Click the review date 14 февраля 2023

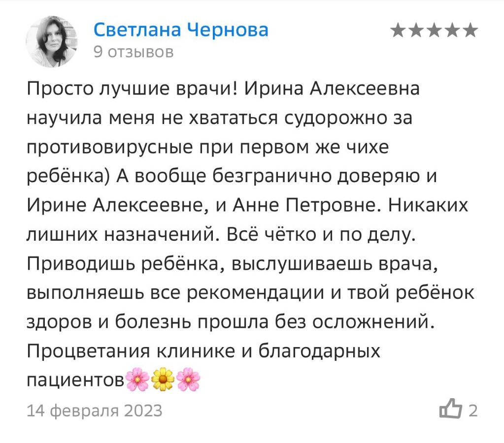94,410
